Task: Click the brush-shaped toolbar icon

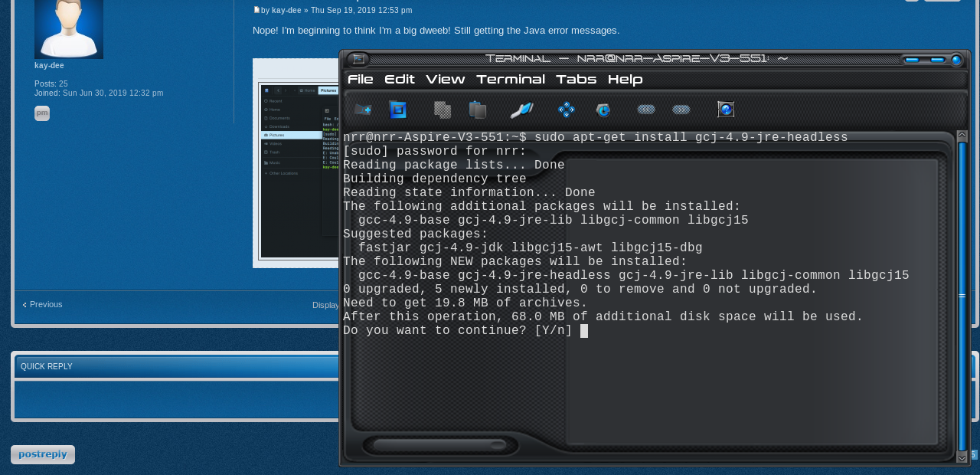Action: tap(521, 110)
